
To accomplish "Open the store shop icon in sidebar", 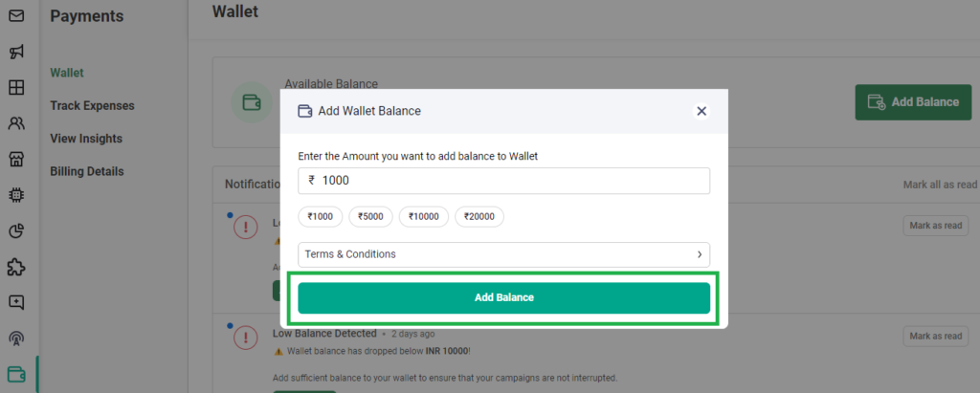I will tap(16, 160).
